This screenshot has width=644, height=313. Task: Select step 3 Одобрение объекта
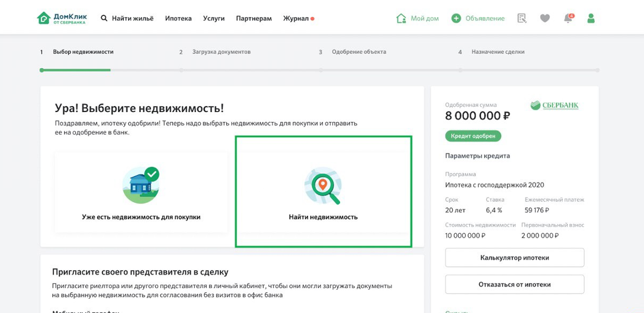tap(359, 52)
